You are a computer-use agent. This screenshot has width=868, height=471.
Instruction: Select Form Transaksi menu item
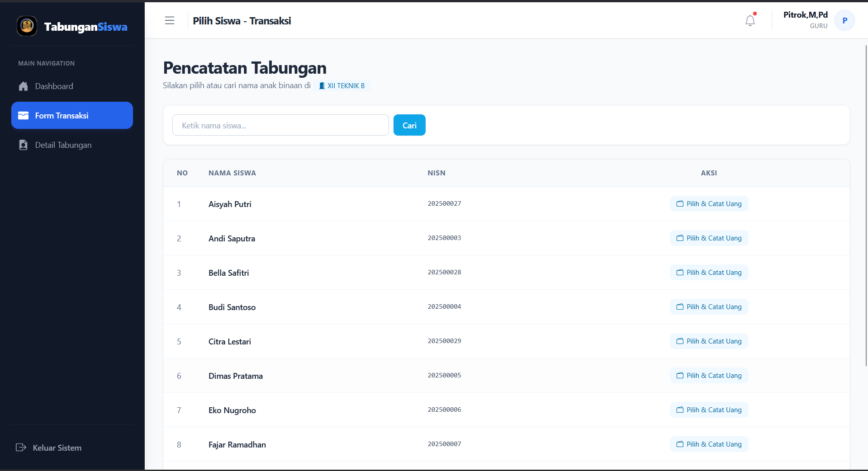[x=72, y=115]
